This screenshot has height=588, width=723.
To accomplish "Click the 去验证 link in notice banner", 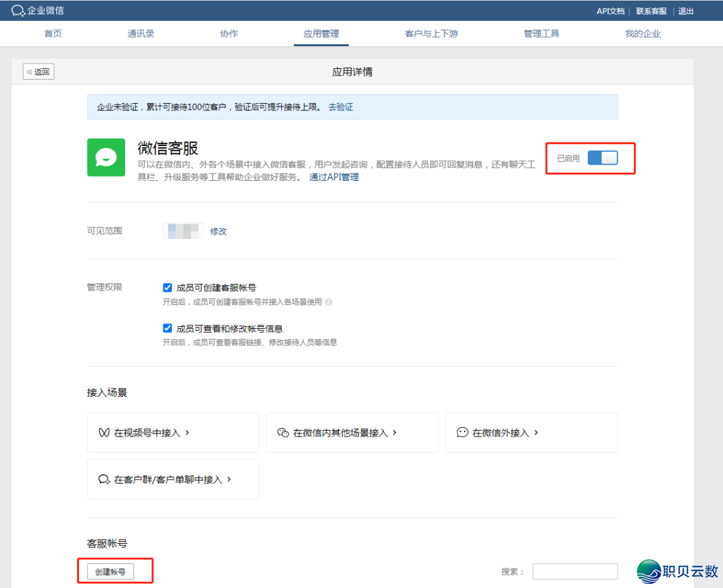I will pos(340,107).
